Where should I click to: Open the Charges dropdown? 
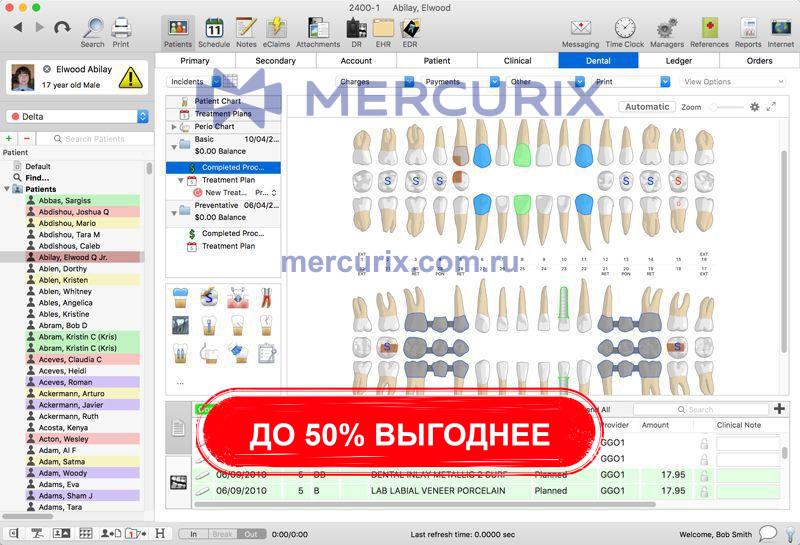pyautogui.click(x=375, y=82)
